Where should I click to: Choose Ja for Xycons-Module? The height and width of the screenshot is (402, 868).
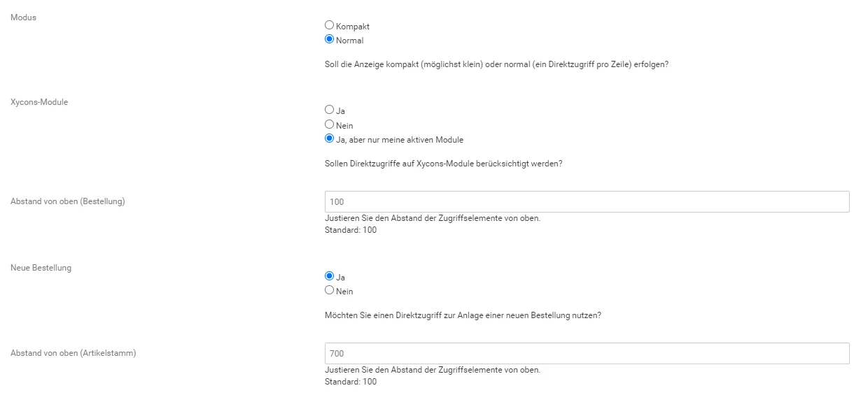click(330, 110)
